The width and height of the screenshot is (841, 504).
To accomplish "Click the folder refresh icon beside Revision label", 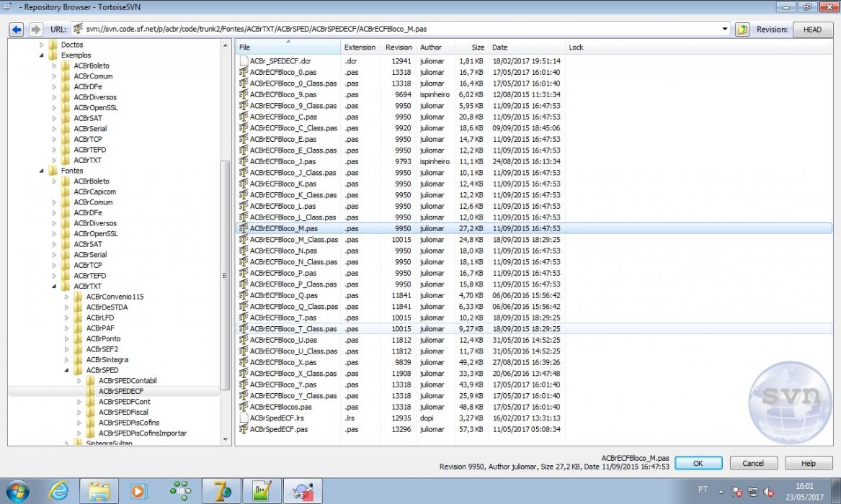I will tap(742, 30).
